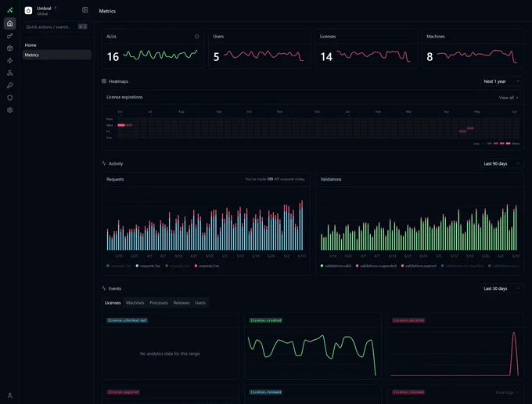Open the ALUs stat card
The width and height of the screenshot is (532, 404).
153,48
